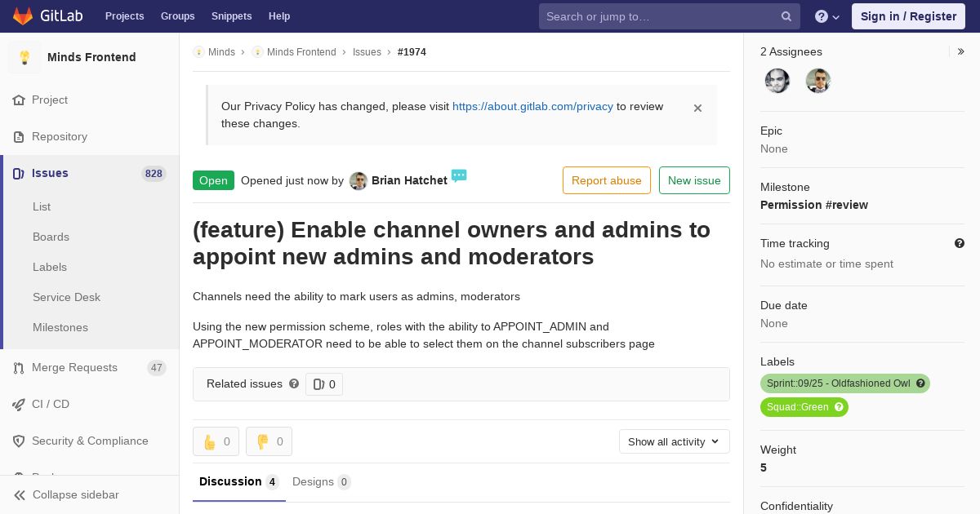Click the Minds Frontend project title
Screen dimensions: 980x514
pyautogui.click(x=91, y=57)
